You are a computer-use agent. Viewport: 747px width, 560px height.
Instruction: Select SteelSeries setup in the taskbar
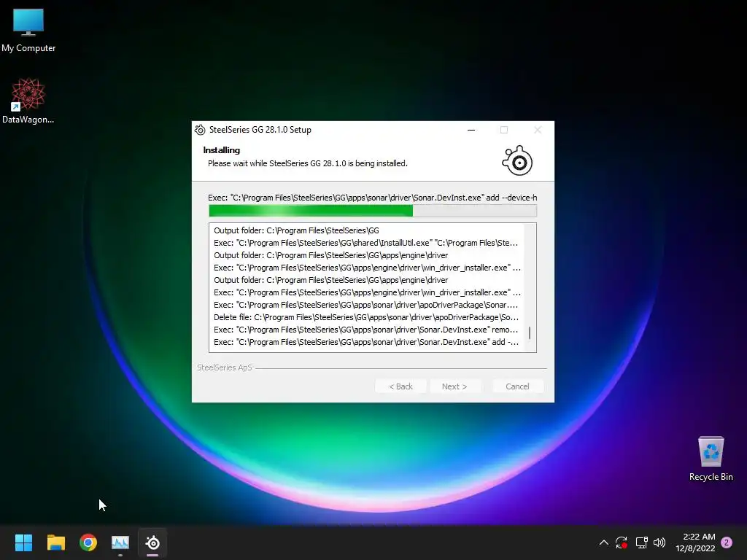152,542
